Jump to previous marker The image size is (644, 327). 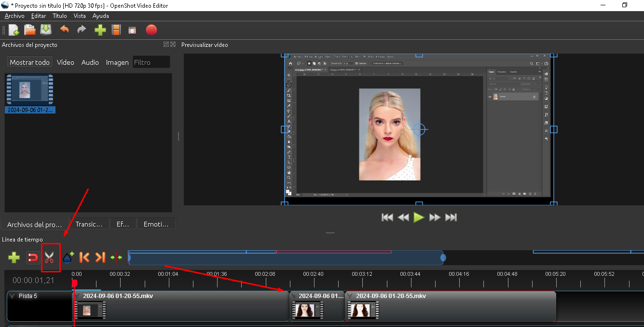point(84,257)
